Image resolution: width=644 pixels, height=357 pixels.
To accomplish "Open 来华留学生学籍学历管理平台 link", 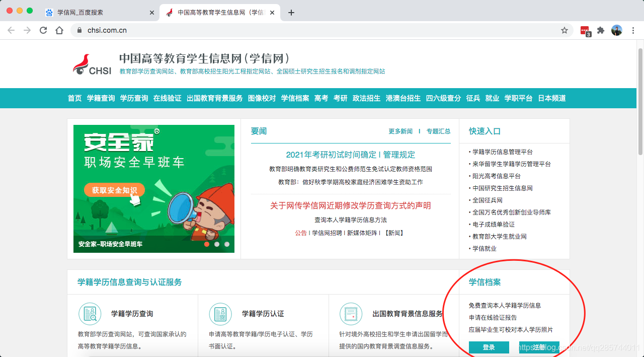I will point(512,164).
